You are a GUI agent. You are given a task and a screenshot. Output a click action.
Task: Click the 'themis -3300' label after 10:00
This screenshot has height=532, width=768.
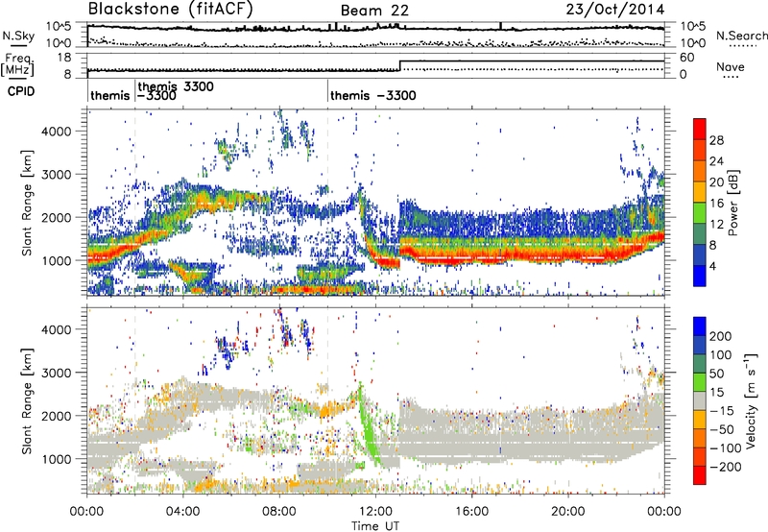pos(373,95)
